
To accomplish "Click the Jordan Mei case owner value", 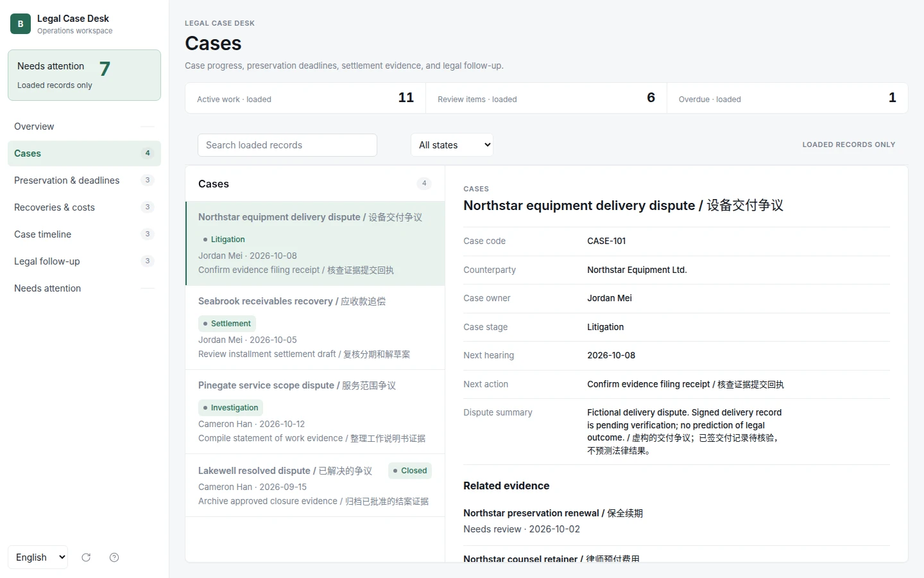I will [x=610, y=298].
